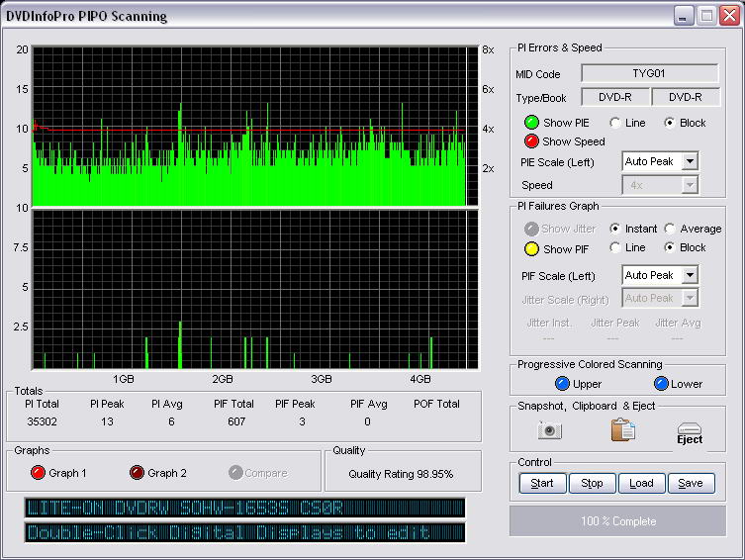The image size is (745, 560).
Task: Select the dark red Graph 2 indicator
Action: pyautogui.click(x=138, y=473)
